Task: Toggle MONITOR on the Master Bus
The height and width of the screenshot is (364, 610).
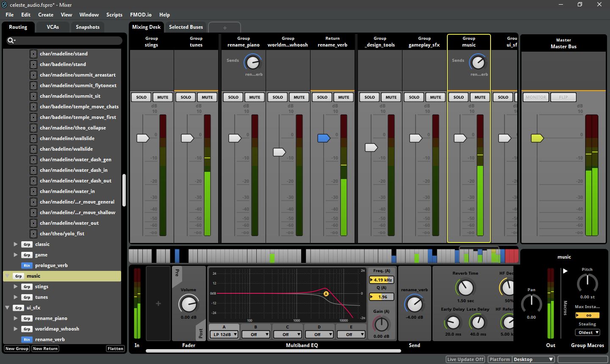Action: (535, 97)
